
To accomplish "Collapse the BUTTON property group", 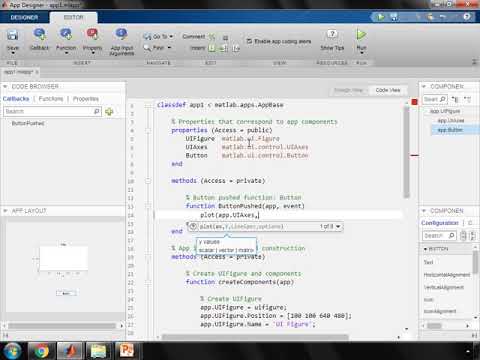I will click(426, 249).
